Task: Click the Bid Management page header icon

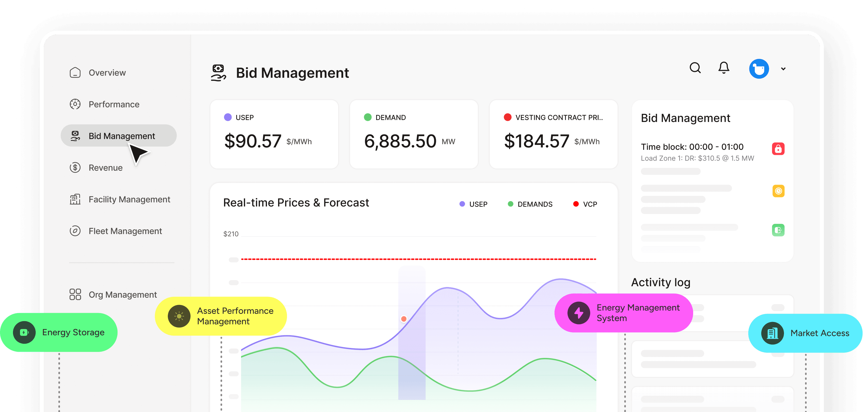Action: [x=218, y=73]
